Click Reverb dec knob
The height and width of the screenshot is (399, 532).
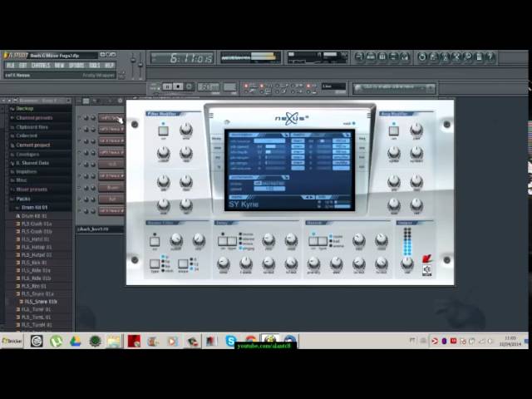point(336,263)
